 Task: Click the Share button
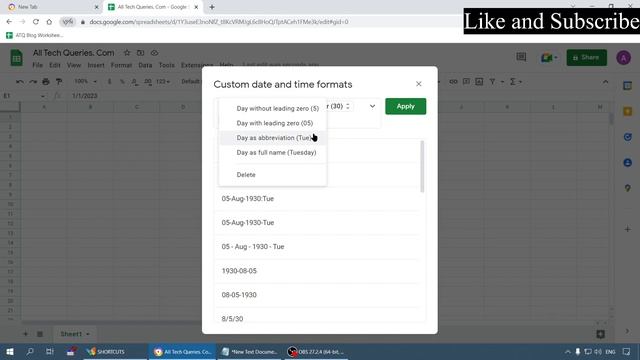tap(586, 58)
